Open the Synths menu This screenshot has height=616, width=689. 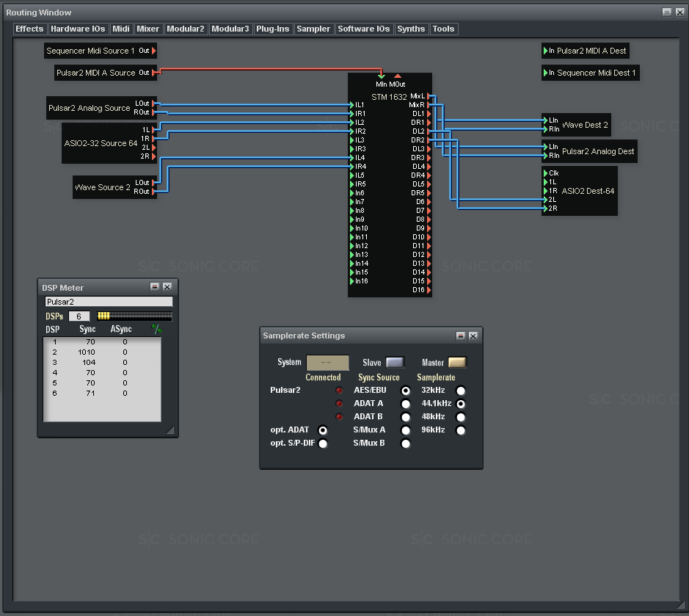(x=411, y=29)
